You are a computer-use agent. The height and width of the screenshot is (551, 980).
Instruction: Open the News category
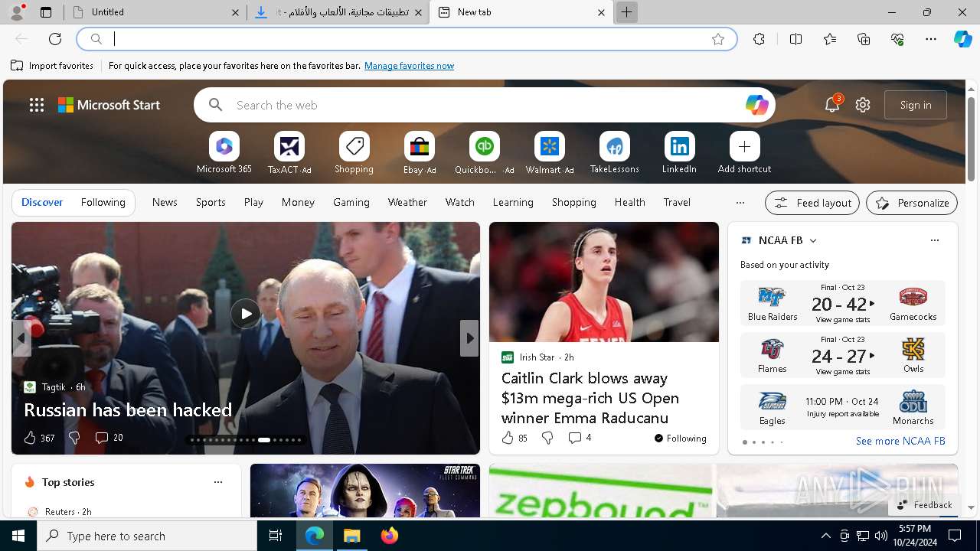click(x=165, y=202)
